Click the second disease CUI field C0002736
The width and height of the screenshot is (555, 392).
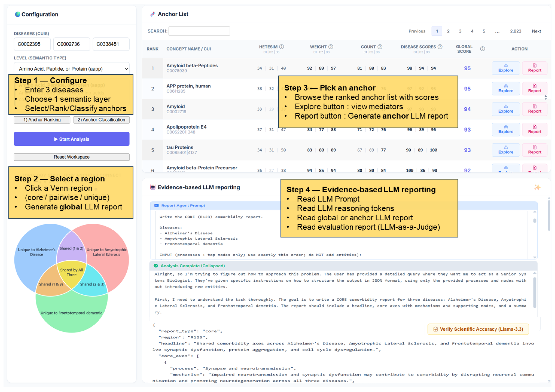[x=72, y=44]
